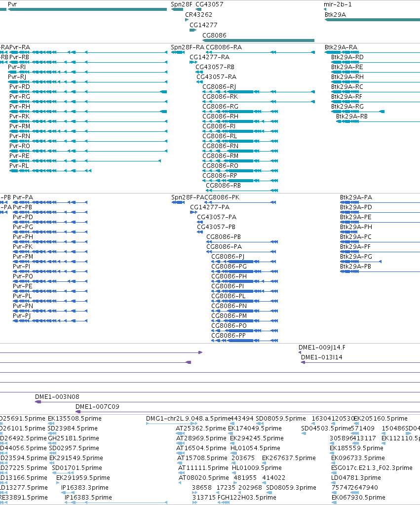The width and height of the screenshot is (420, 505).
Task: Open the CG8086 gene label
Action: (x=215, y=36)
